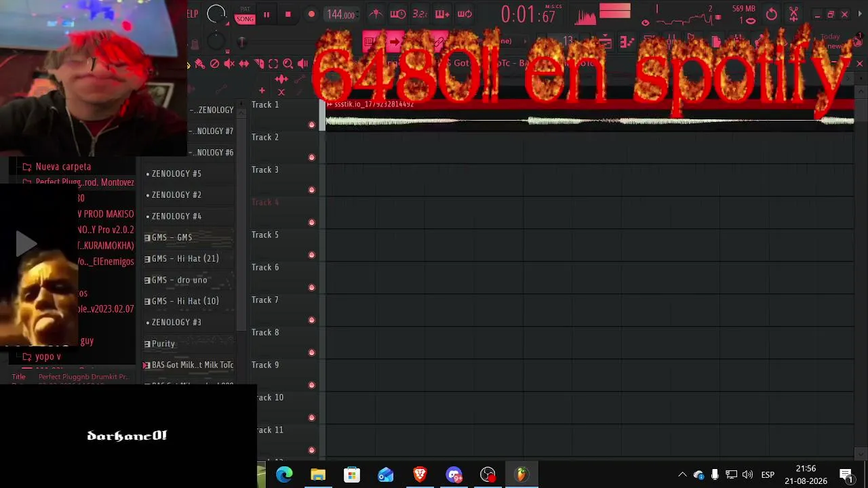Stop playback with the stop button
868x488 pixels.
(288, 14)
